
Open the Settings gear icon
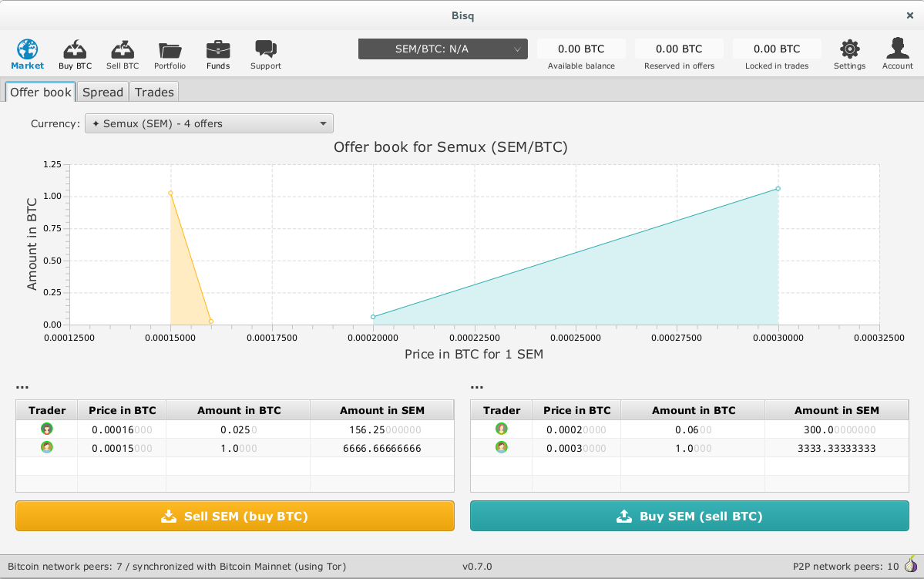(x=850, y=49)
